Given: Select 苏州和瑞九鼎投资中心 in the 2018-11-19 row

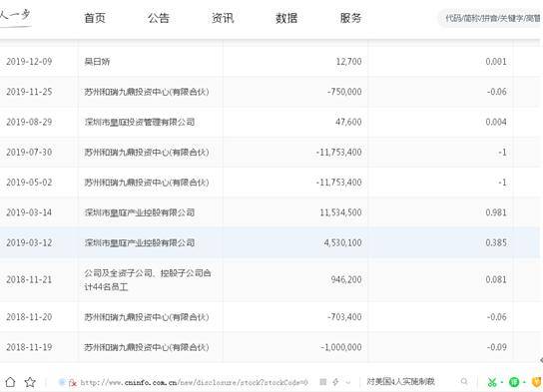Looking at the screenshot, I should [x=147, y=347].
